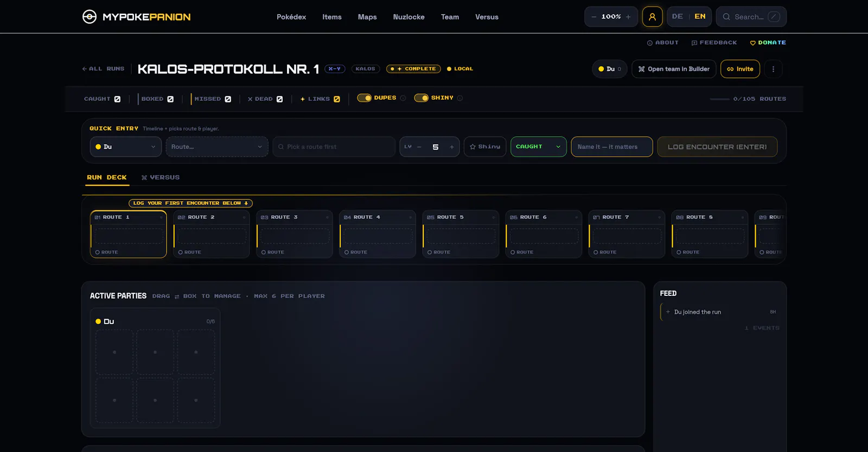The height and width of the screenshot is (452, 868).
Task: Click the Donate link
Action: (x=768, y=43)
